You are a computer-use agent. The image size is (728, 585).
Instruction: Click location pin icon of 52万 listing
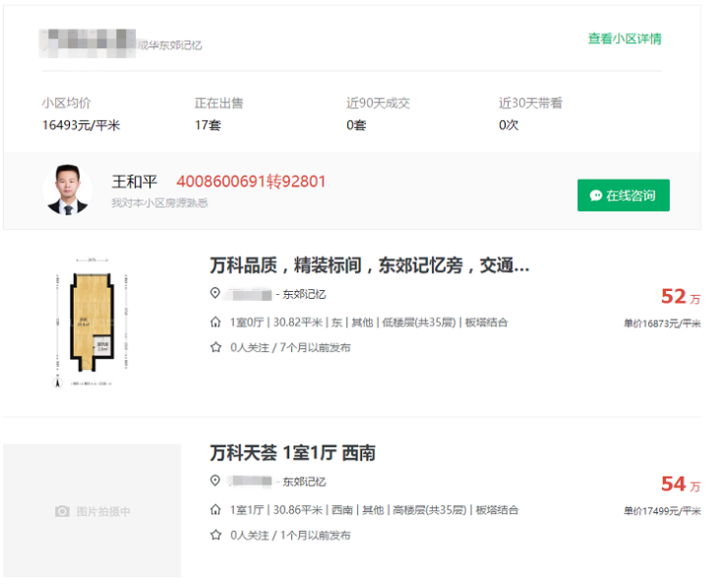(215, 293)
